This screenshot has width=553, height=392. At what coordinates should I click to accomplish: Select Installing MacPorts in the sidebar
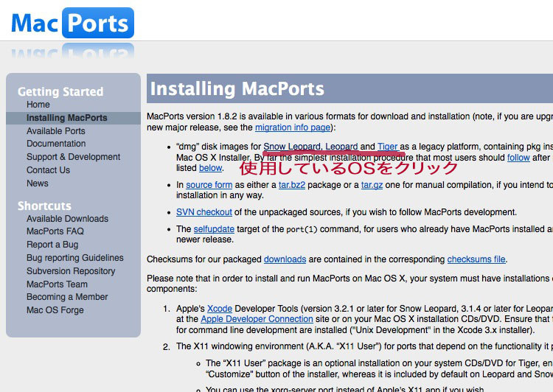point(66,118)
